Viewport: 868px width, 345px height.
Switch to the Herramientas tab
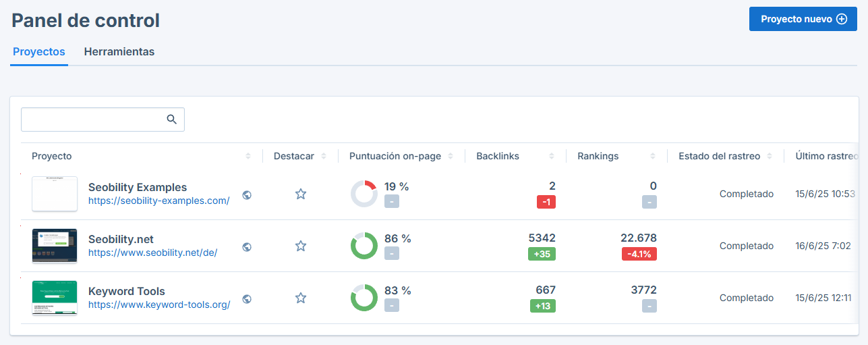pyautogui.click(x=119, y=51)
